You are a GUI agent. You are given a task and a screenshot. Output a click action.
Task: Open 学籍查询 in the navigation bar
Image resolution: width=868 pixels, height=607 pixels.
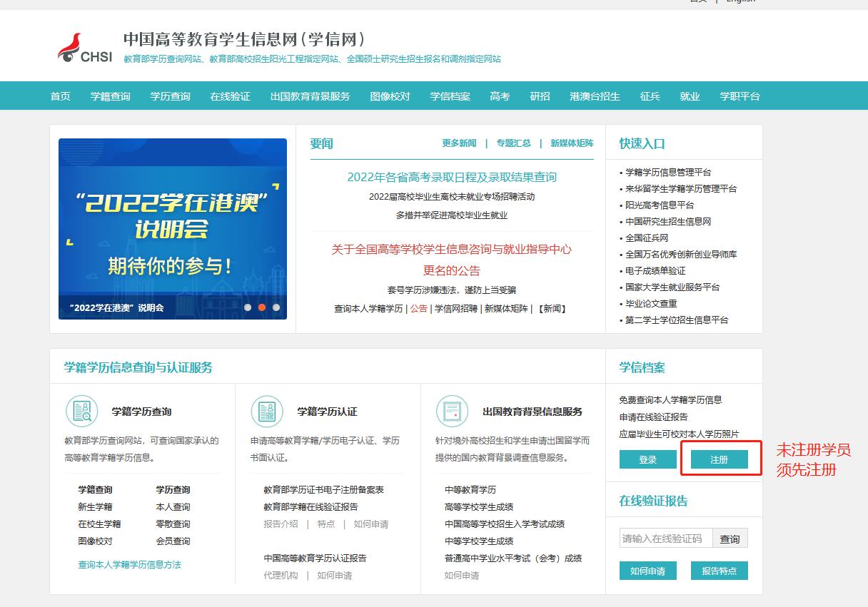(x=111, y=96)
